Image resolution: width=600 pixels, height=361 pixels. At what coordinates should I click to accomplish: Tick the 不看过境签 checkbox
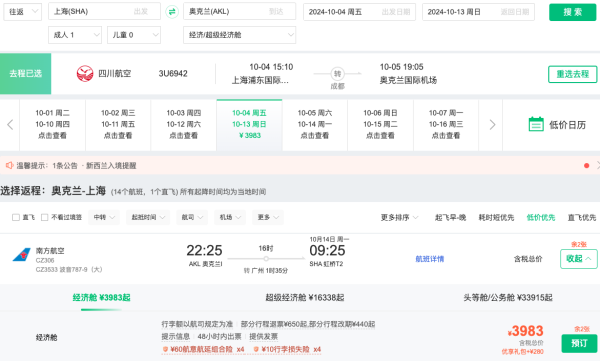[44, 217]
